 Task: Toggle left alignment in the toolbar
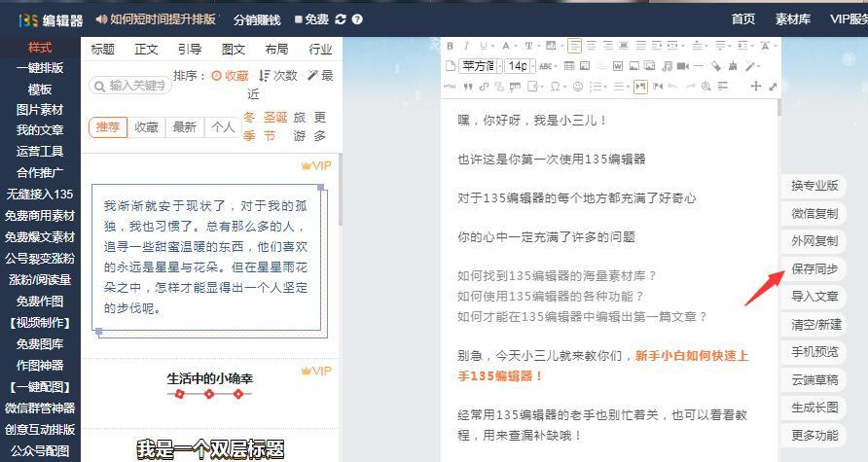[x=574, y=46]
